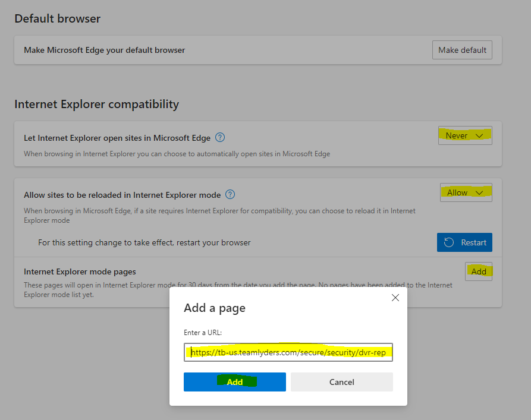Open the Never dropdown for Internet Explorer sites
Screen dimensions: 531x420
tap(465, 135)
